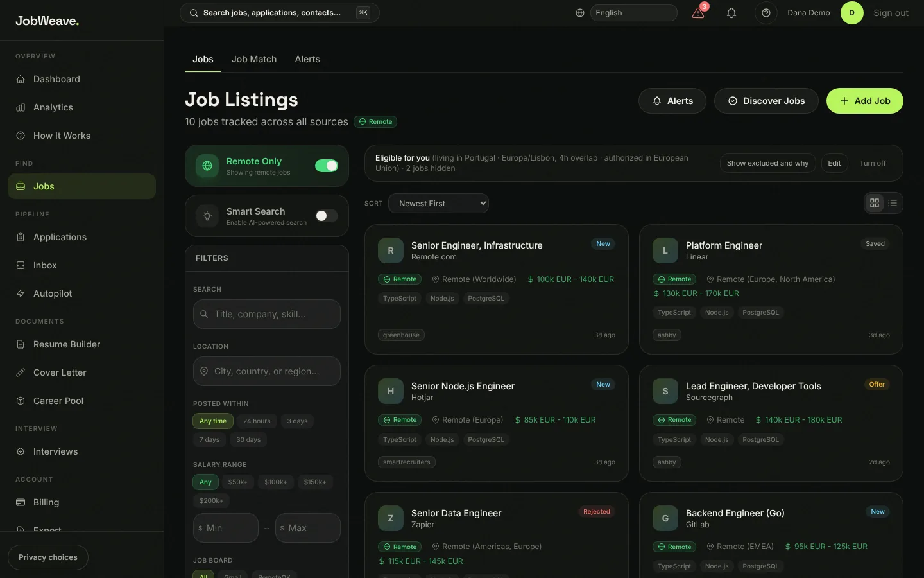
Task: Open Jobs in the sidebar menu
Action: click(x=81, y=186)
